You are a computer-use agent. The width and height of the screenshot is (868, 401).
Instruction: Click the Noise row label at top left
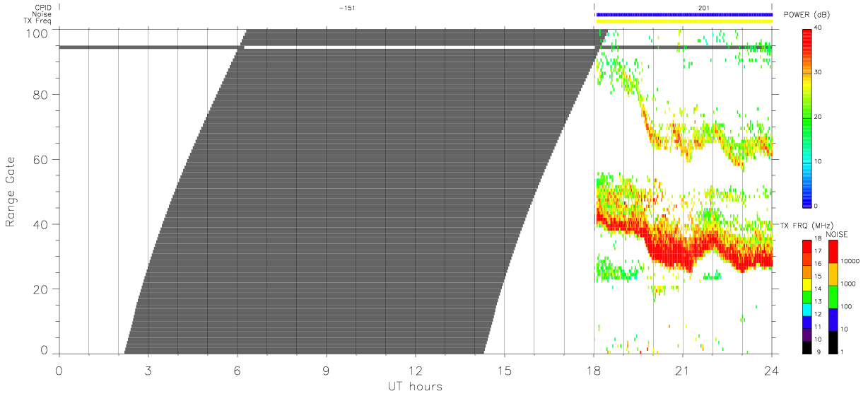point(42,14)
